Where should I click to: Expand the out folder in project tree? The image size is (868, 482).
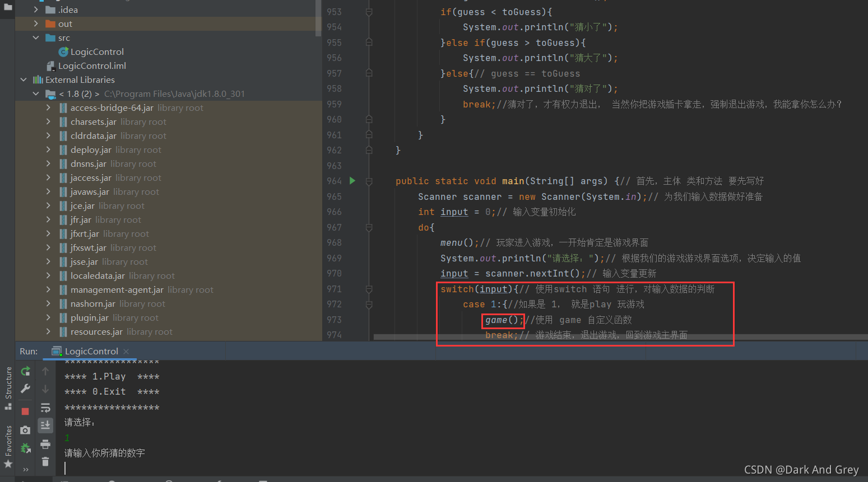[36, 24]
